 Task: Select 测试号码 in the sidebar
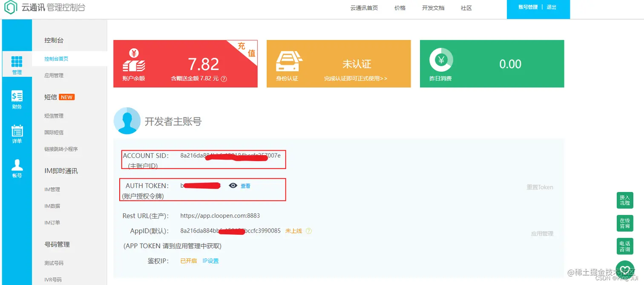pyautogui.click(x=54, y=263)
